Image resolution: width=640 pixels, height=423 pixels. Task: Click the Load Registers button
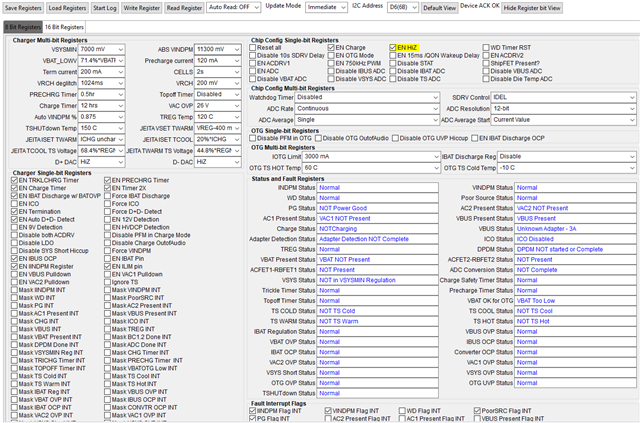[67, 8]
